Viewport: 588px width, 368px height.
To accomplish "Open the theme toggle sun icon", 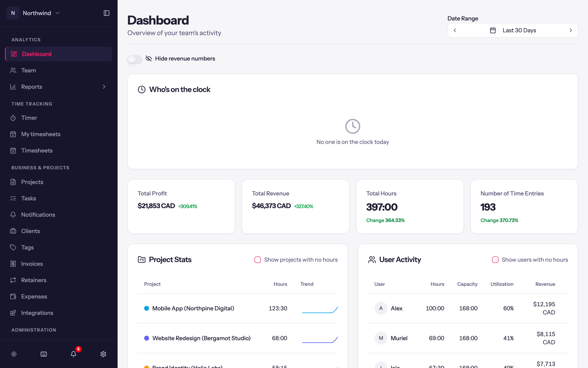I will click(14, 354).
